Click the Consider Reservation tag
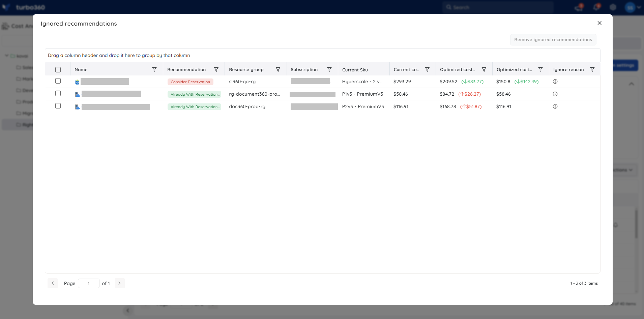Screen dimensions: 644x319 click(190, 82)
